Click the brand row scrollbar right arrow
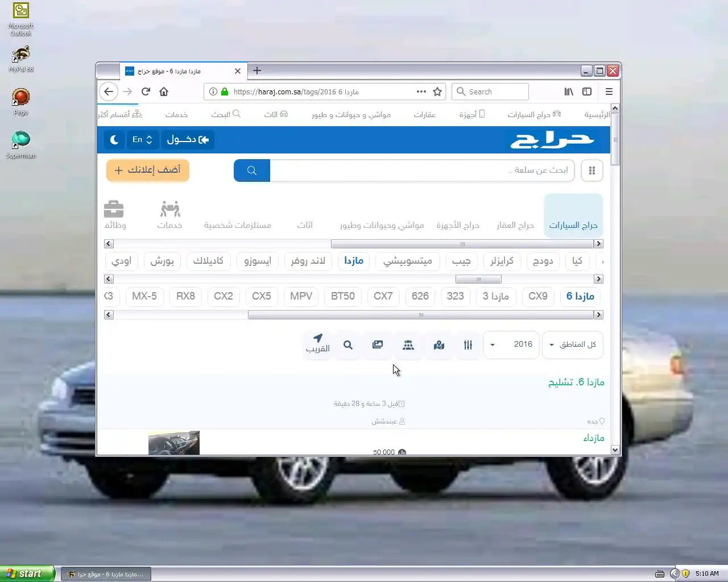Screen dimensions: 728x582 tap(598, 279)
